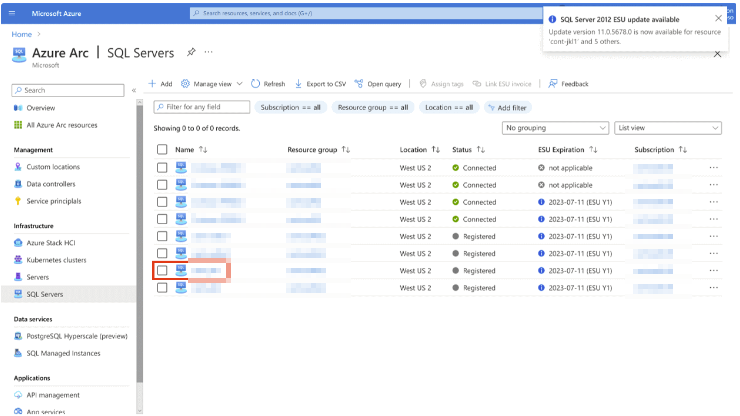The width and height of the screenshot is (740, 416).
Task: Check the last Registered row checkbox
Action: tap(162, 288)
